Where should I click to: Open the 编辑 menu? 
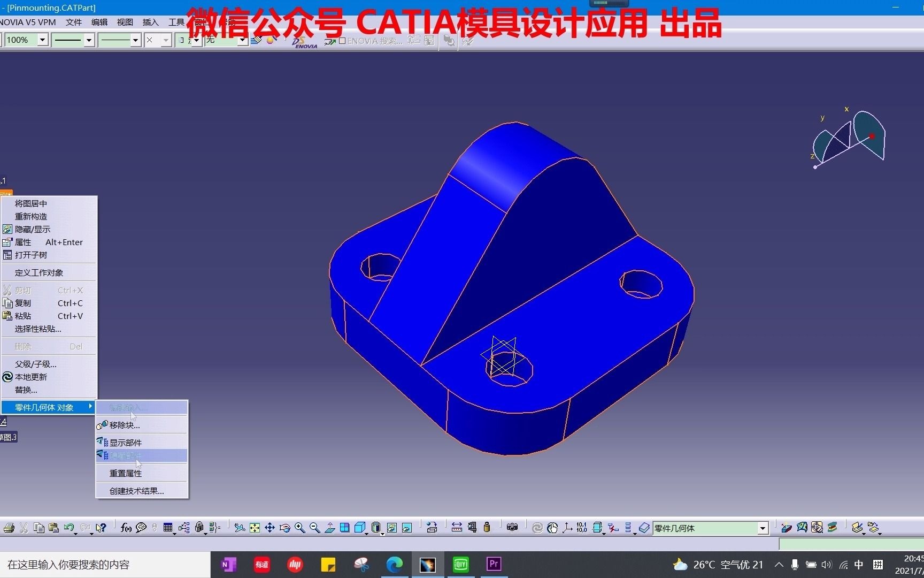click(99, 22)
